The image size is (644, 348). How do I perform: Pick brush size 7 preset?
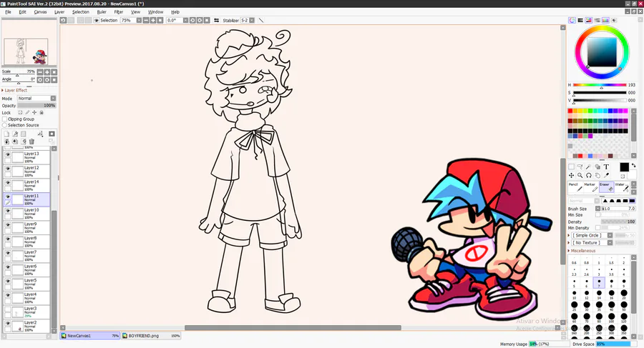point(599,283)
